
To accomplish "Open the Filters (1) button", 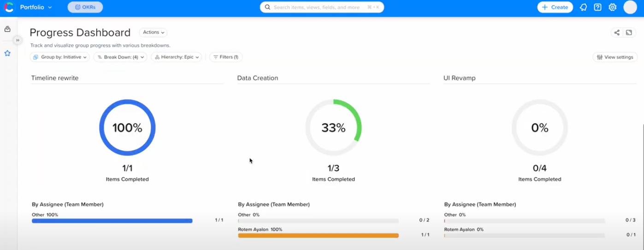I will click(x=226, y=57).
